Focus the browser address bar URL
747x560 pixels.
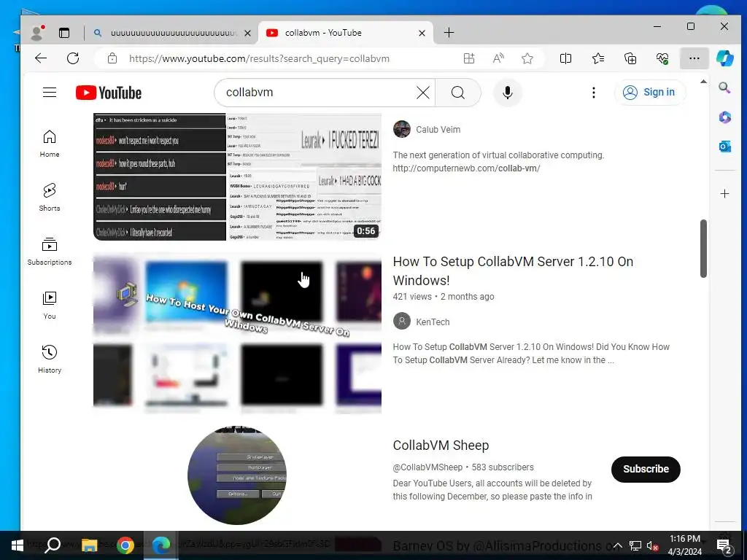tap(259, 58)
